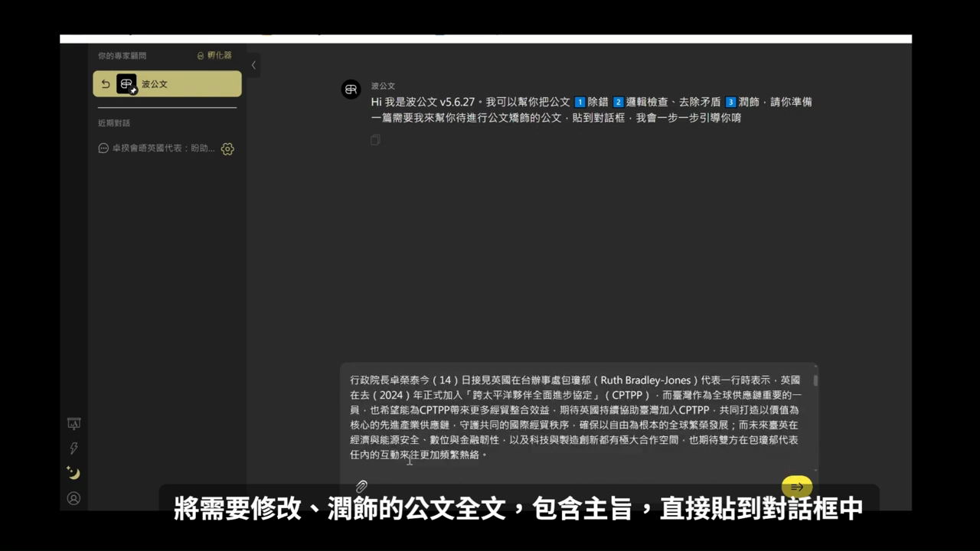The image size is (980, 551).
Task: Click the pinned 波公文 advisor avatar in the sidebar
Action: pos(126,84)
